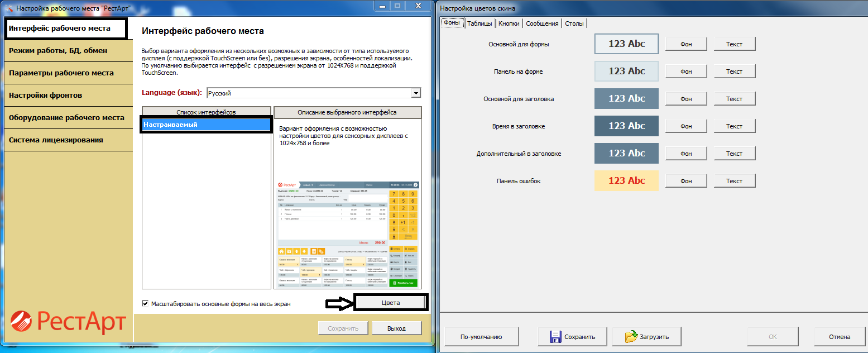
Task: Click Текст button for Дополнительный в заголовке
Action: (x=735, y=154)
